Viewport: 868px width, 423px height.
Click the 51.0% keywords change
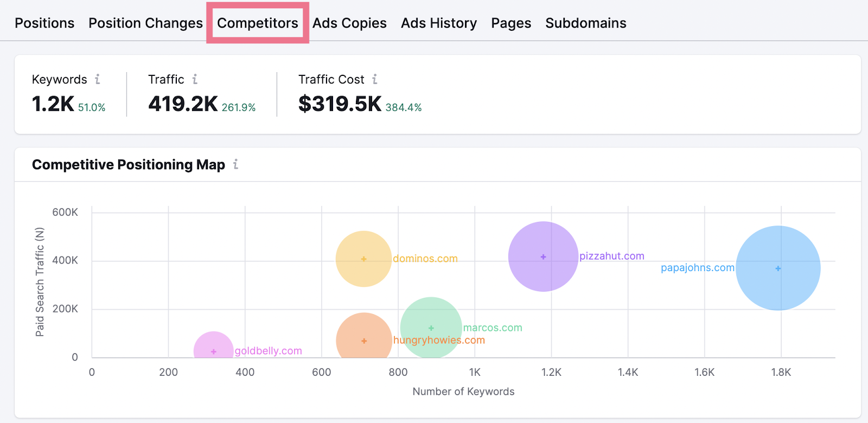click(92, 107)
